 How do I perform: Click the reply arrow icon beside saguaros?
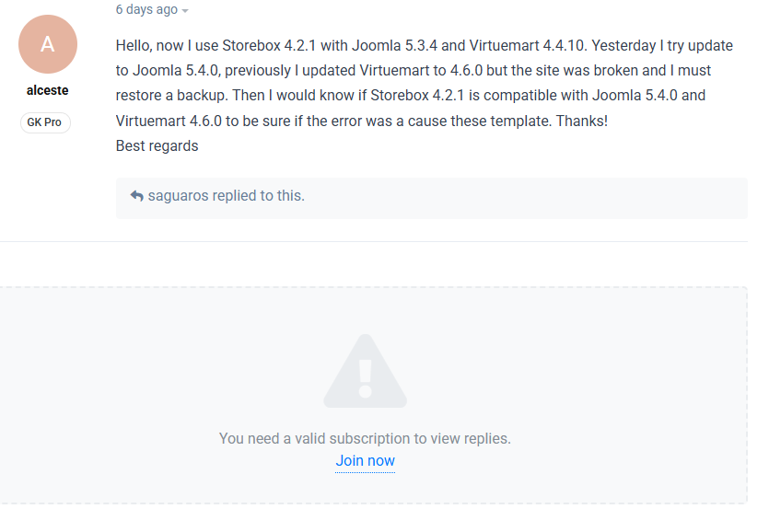136,196
